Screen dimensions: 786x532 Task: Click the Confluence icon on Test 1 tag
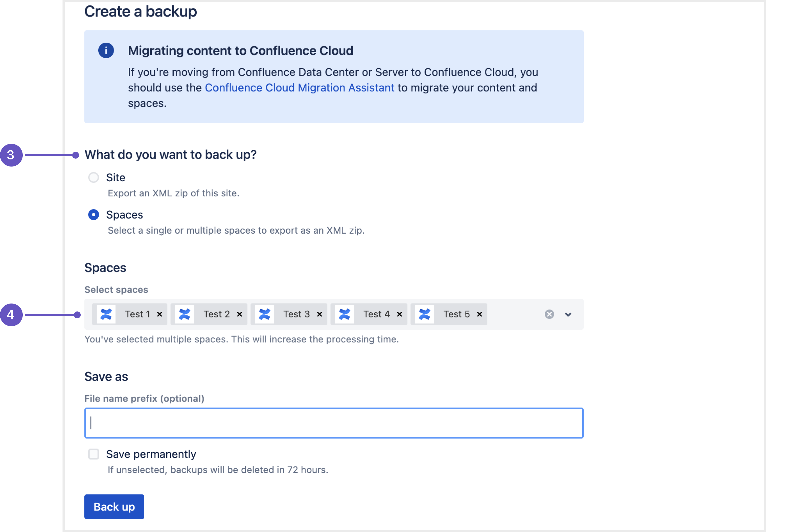pos(106,314)
